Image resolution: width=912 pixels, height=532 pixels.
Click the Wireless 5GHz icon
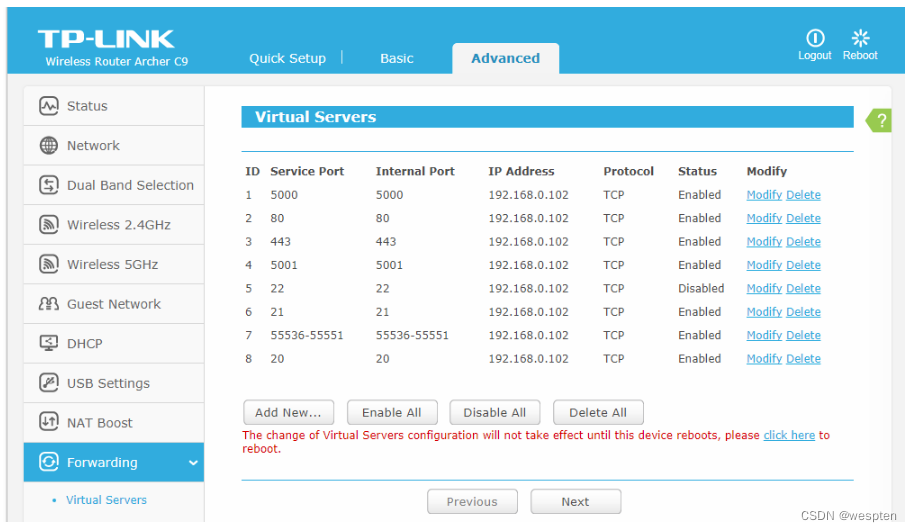[x=49, y=264]
